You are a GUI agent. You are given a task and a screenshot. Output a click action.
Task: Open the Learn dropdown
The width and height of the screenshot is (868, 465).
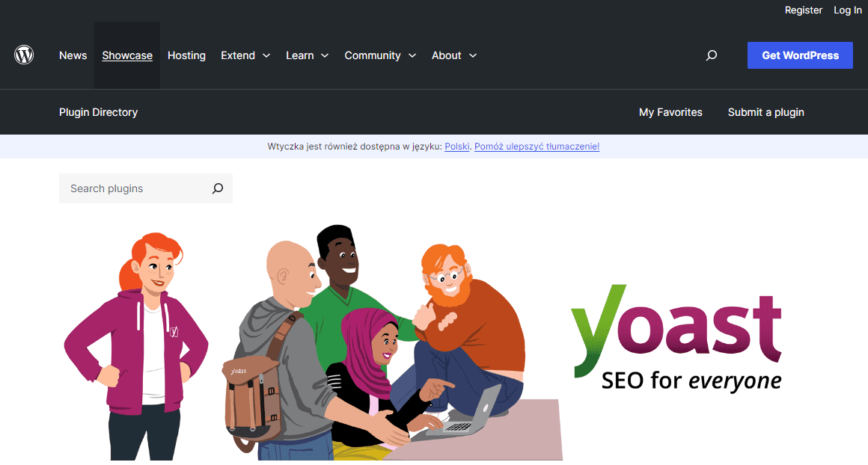307,55
